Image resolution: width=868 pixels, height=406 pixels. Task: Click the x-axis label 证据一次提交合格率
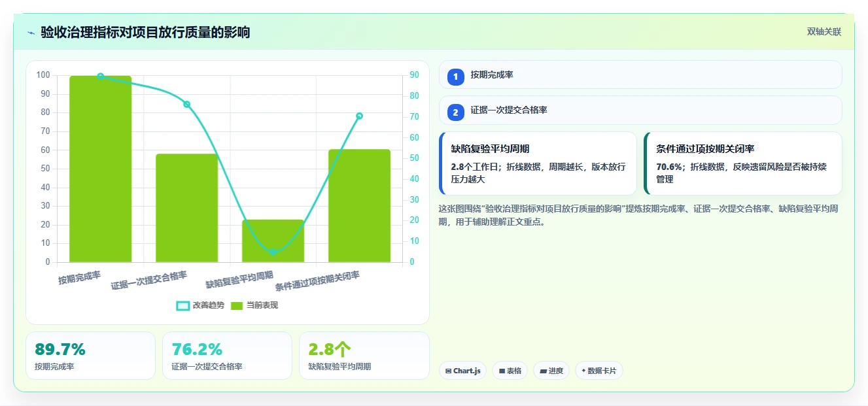pyautogui.click(x=149, y=280)
